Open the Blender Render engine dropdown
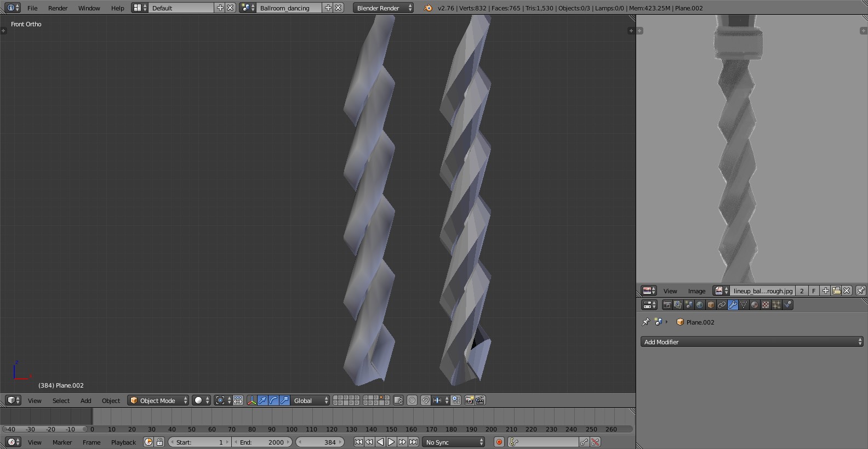 click(383, 8)
